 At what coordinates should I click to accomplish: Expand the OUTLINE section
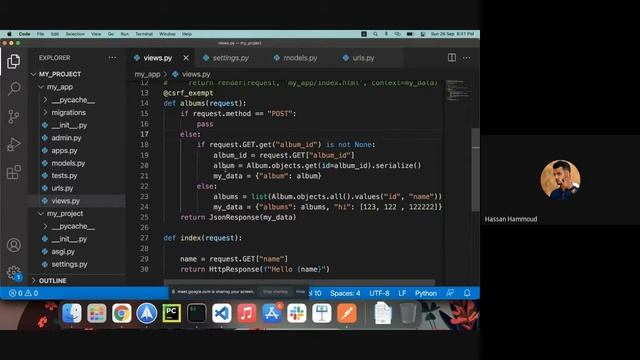49,281
